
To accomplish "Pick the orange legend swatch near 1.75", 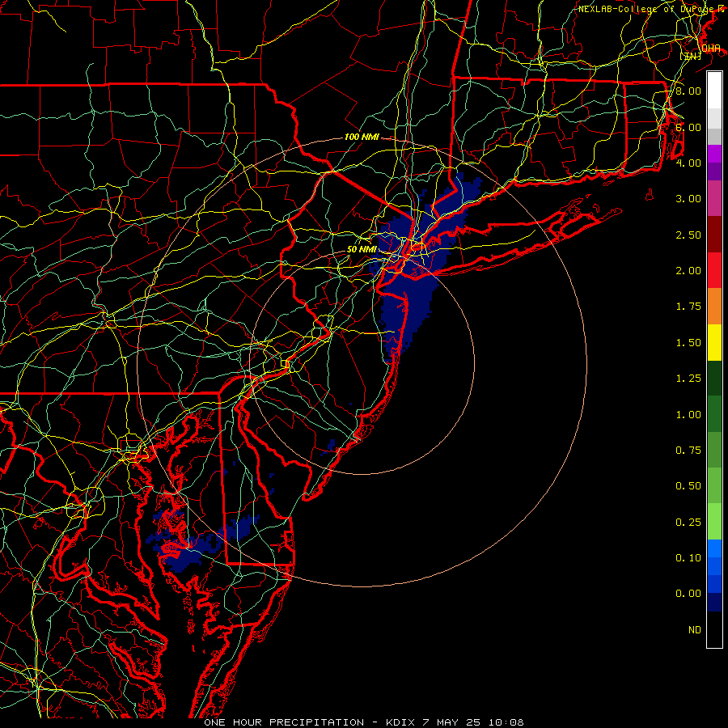I will pos(714,307).
